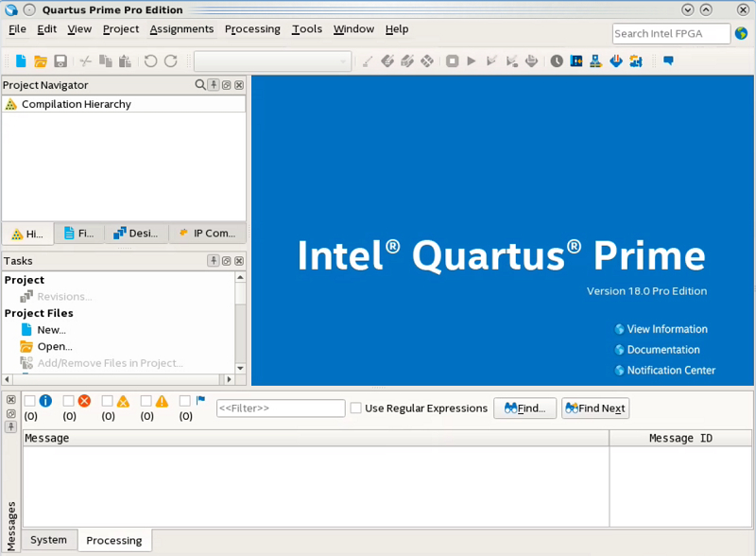This screenshot has width=756, height=556.
Task: Switch to the Design Units tab
Action: (x=136, y=234)
